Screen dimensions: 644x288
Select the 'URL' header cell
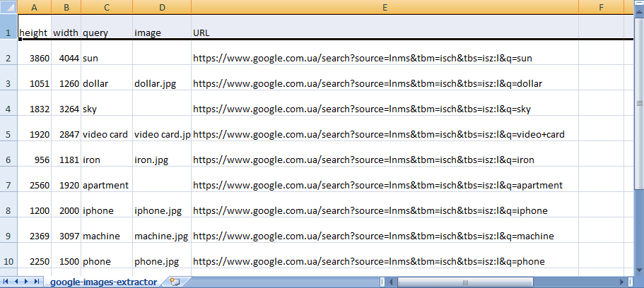(385, 27)
